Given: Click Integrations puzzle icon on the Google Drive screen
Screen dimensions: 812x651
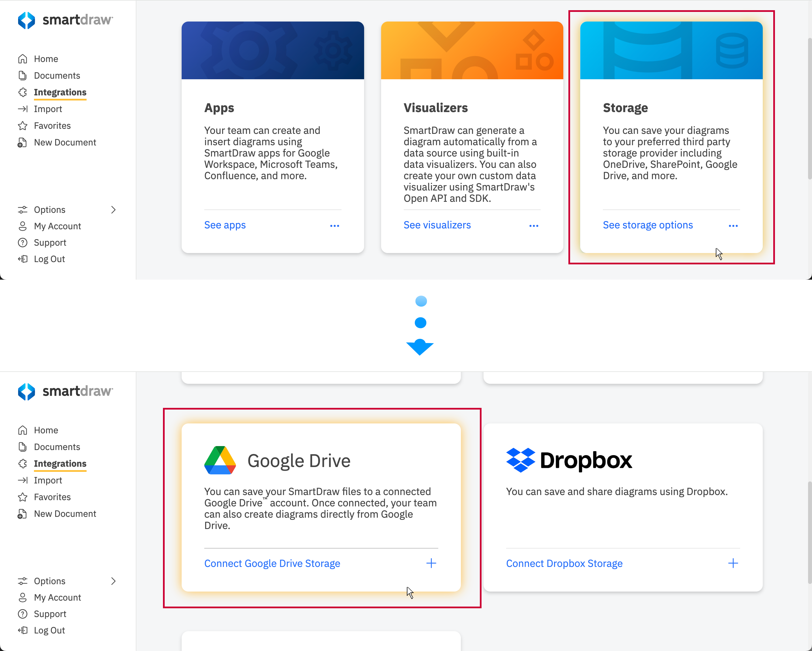Looking at the screenshot, I should tap(23, 464).
